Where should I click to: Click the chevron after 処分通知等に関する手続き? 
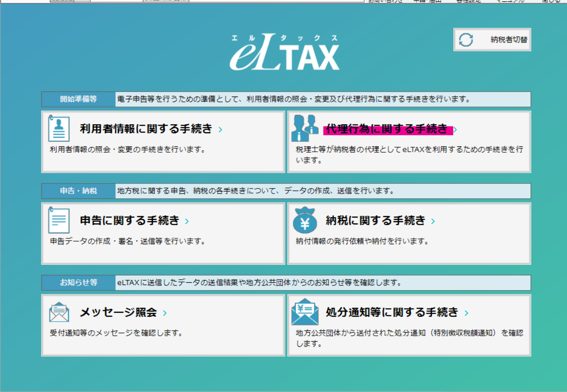pos(466,313)
